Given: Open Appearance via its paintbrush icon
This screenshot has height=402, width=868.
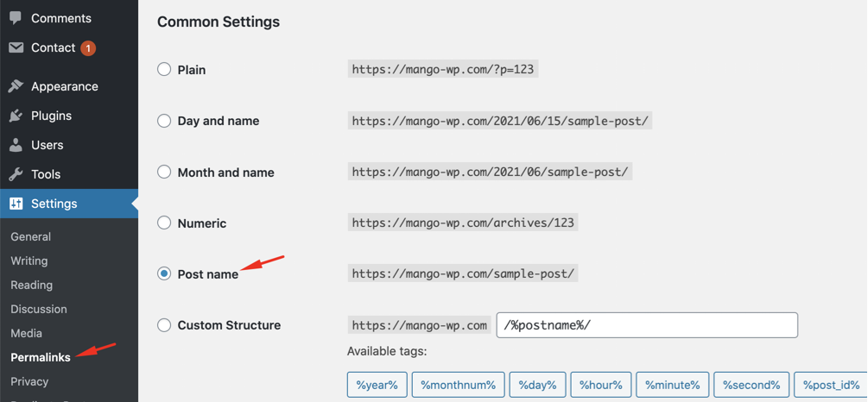Looking at the screenshot, I should (16, 86).
